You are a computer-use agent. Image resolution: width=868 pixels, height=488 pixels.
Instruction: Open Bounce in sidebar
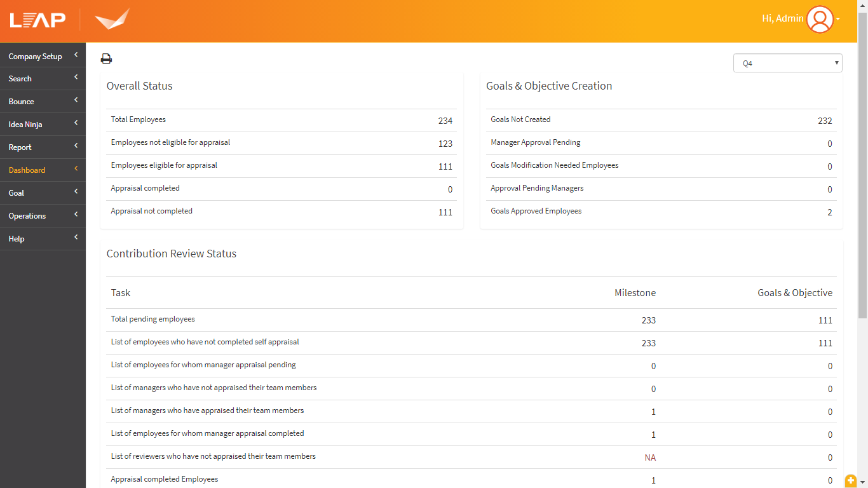(x=22, y=102)
